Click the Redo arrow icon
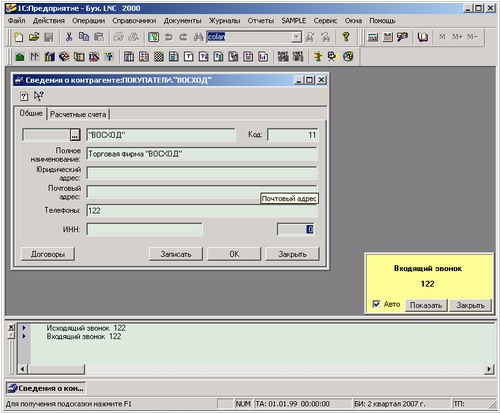The image size is (500, 413). [x=183, y=37]
